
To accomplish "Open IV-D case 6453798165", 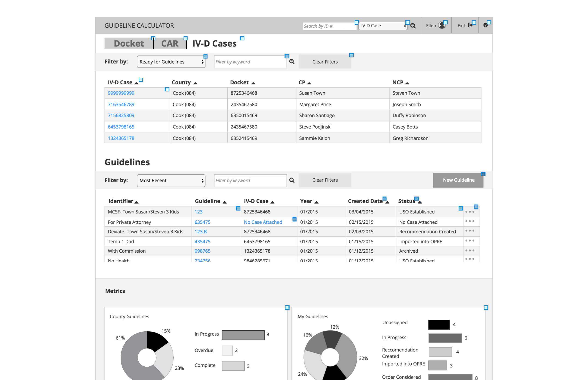I will coord(121,127).
